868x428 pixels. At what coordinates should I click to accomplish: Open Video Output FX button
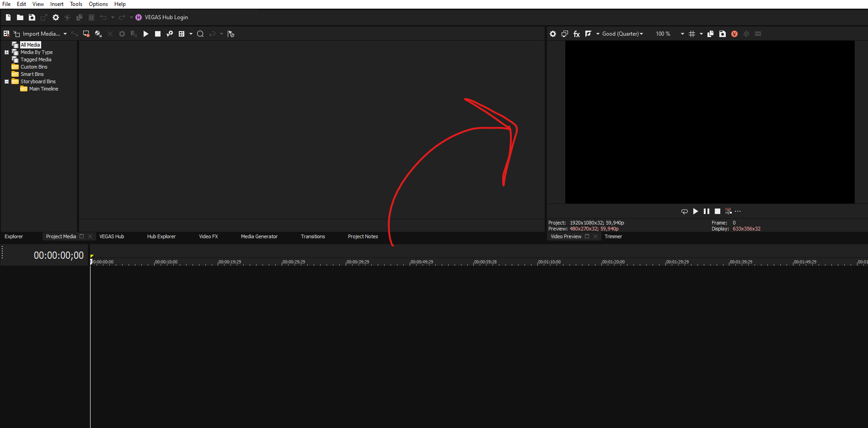pos(577,34)
